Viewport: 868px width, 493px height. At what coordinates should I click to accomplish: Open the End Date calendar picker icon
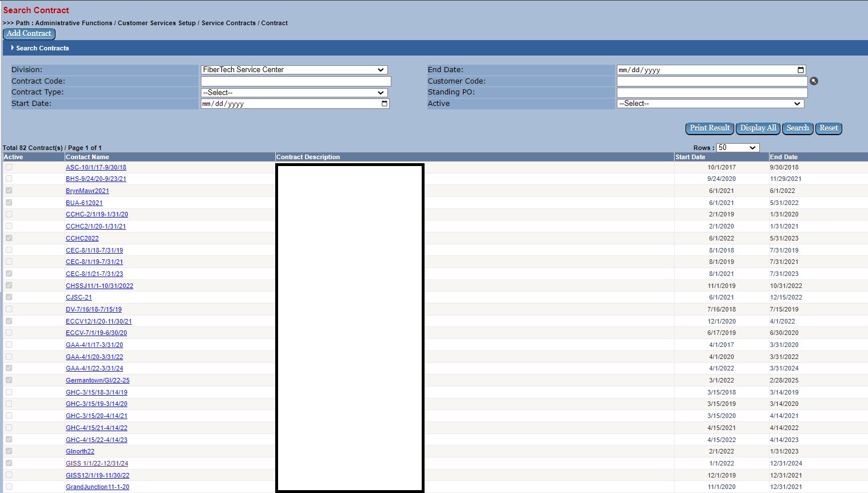(800, 70)
